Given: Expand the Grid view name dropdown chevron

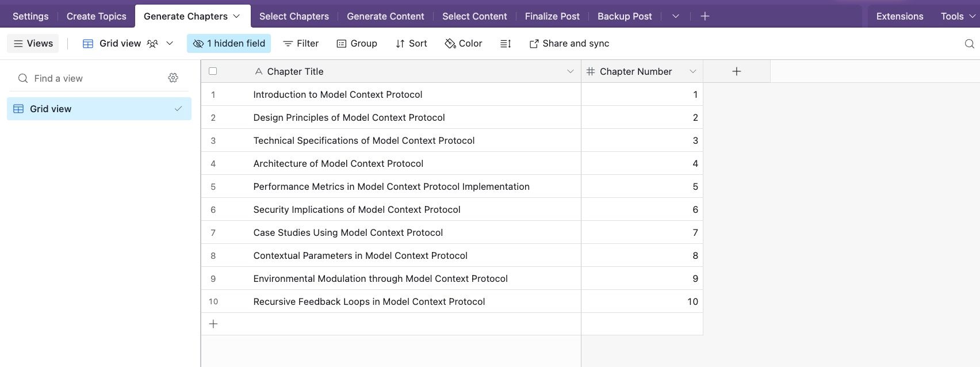Looking at the screenshot, I should click(170, 44).
